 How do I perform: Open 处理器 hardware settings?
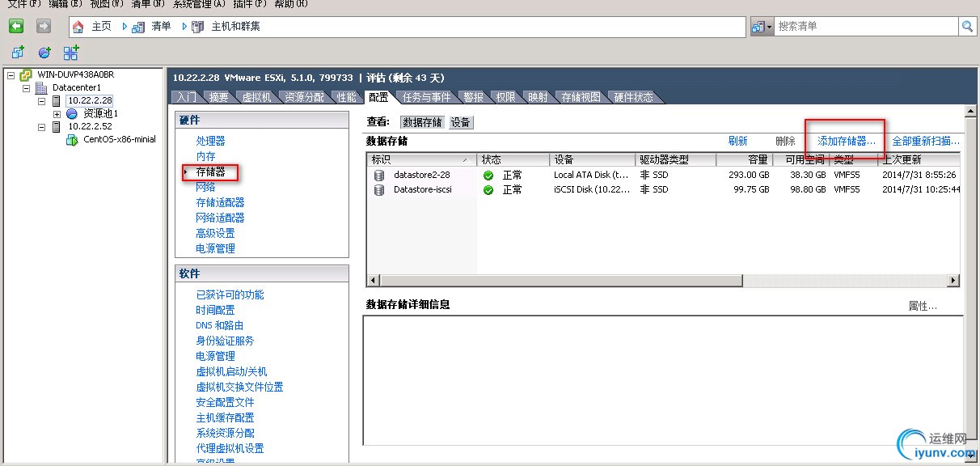[210, 141]
